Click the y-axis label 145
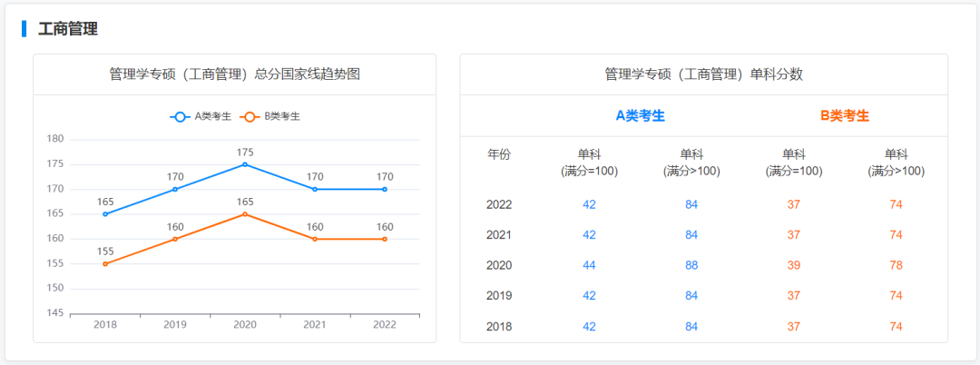The height and width of the screenshot is (365, 980). (x=55, y=313)
